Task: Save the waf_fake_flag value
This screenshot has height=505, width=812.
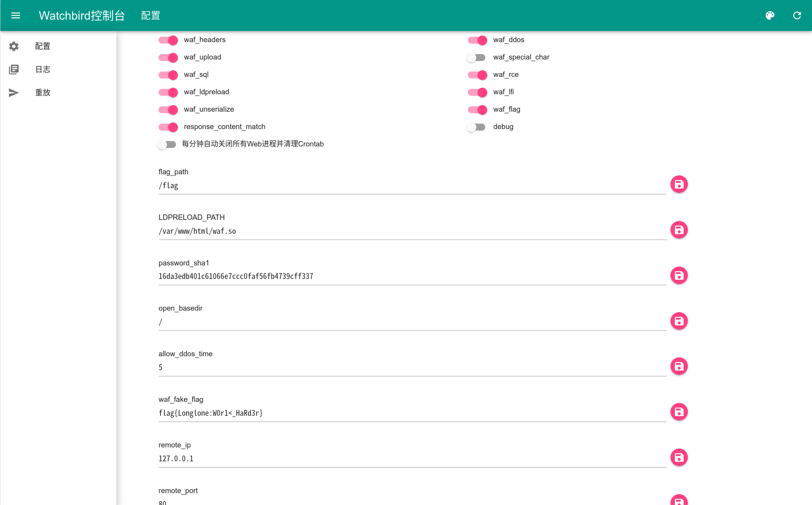Action: point(679,412)
